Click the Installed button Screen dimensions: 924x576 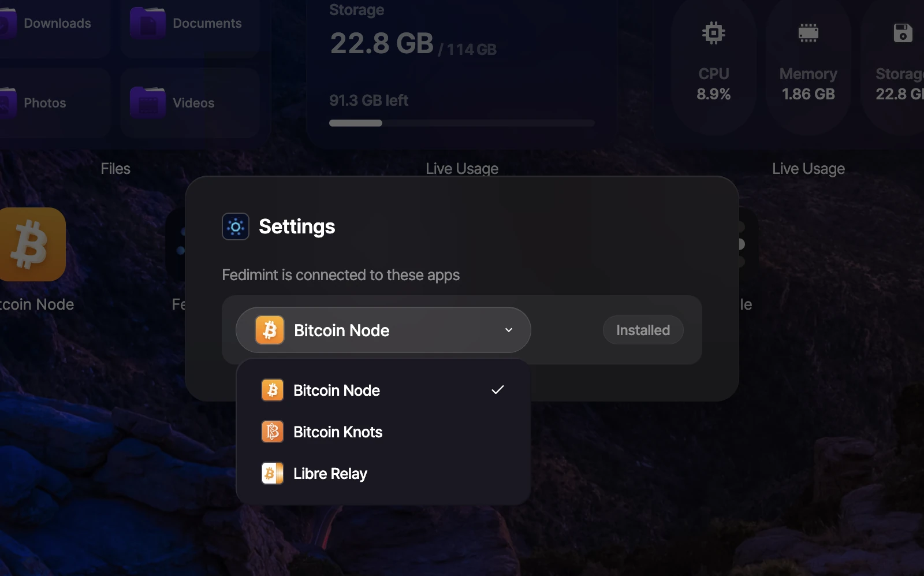(643, 330)
